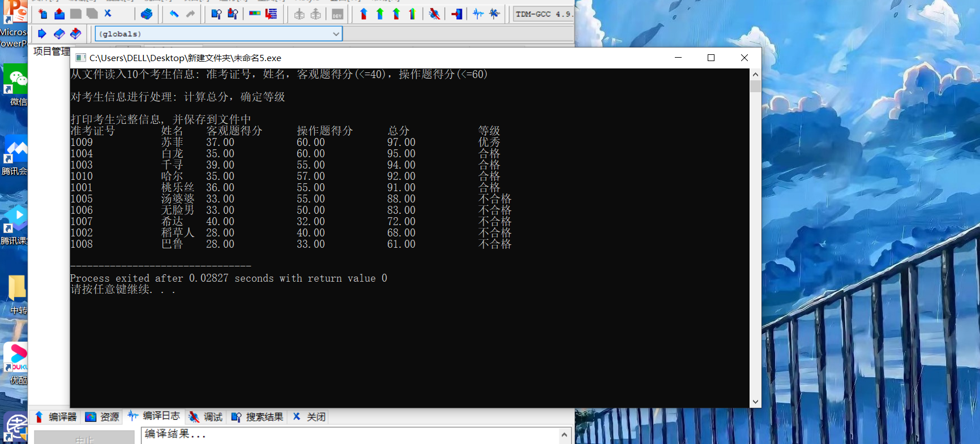Click total score 97.00 in console
Image resolution: width=980 pixels, height=444 pixels.
(401, 142)
